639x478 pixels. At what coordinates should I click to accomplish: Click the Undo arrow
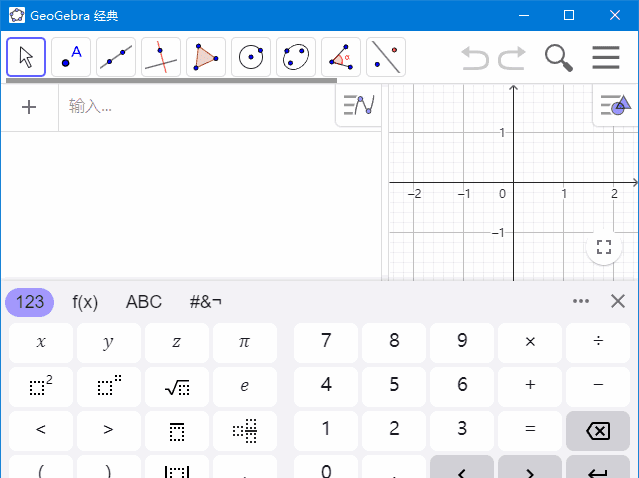(475, 58)
